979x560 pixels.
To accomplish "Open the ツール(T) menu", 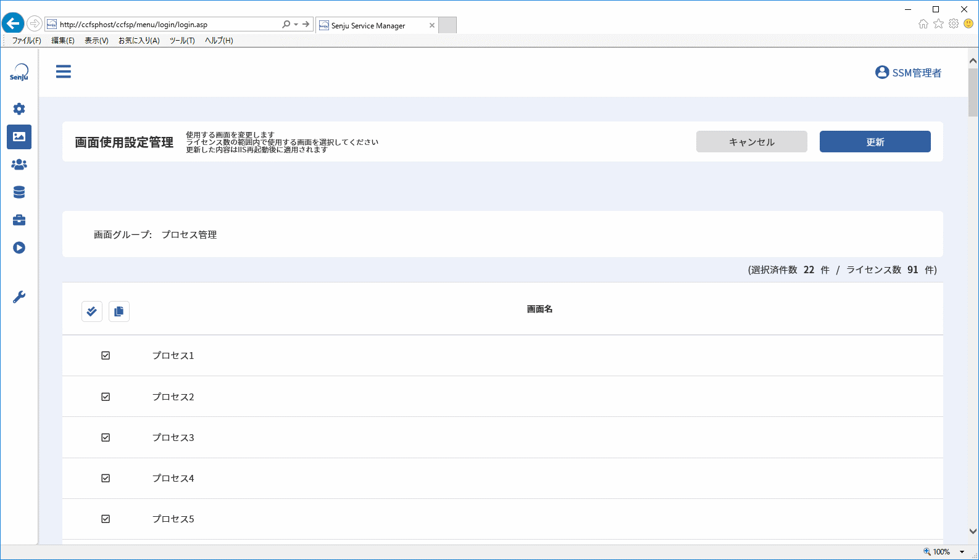I will point(182,41).
